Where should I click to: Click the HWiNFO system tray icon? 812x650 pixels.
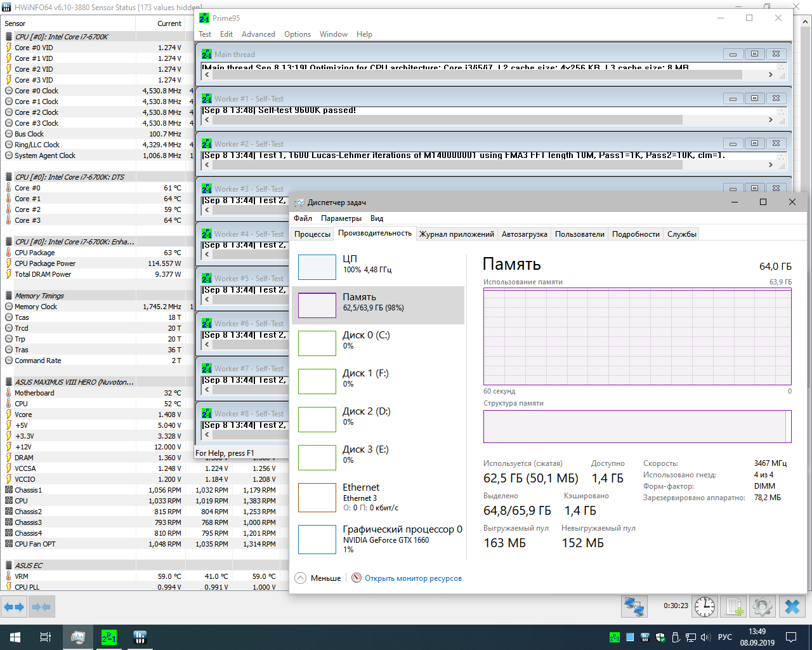[645, 637]
